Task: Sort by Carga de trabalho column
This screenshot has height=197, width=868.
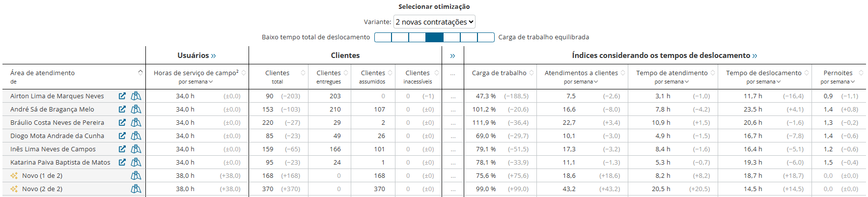Action: [x=532, y=73]
